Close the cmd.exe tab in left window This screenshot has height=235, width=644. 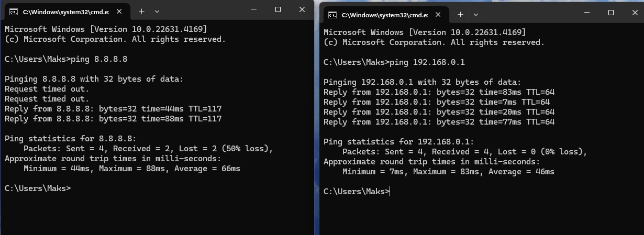[120, 11]
